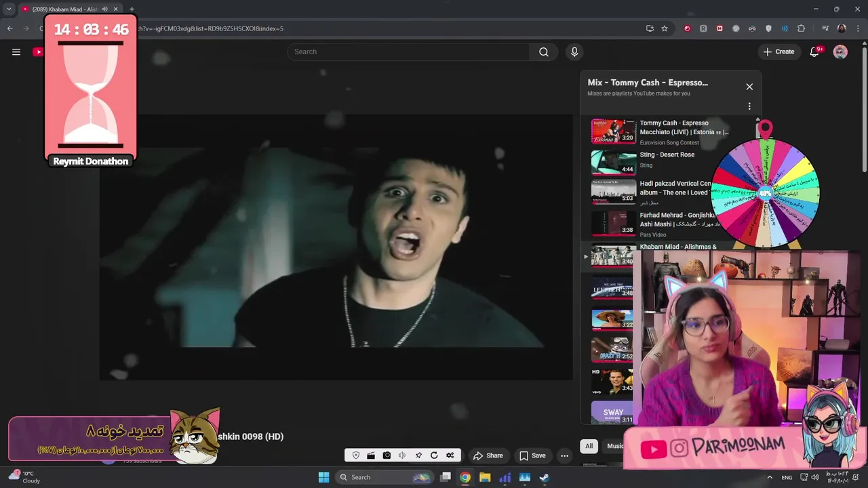This screenshot has height=488, width=868.
Task: Select Farhad Mehrad - Gonjishkak playlist video
Action: click(650, 224)
